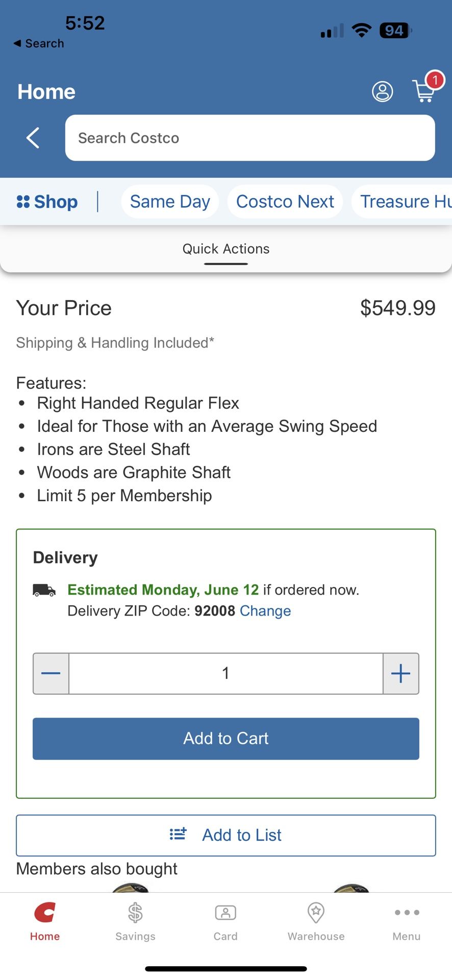Image resolution: width=452 pixels, height=980 pixels.
Task: Decrease quantity with the minus button
Action: tap(51, 674)
